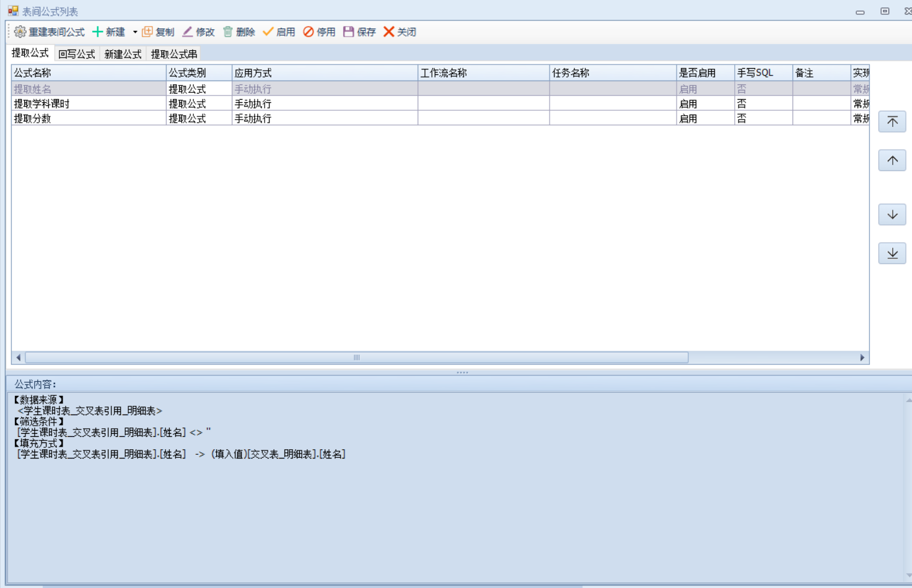Image resolution: width=912 pixels, height=588 pixels.
Task: Click the green plus 新建 icon
Action: [x=98, y=32]
